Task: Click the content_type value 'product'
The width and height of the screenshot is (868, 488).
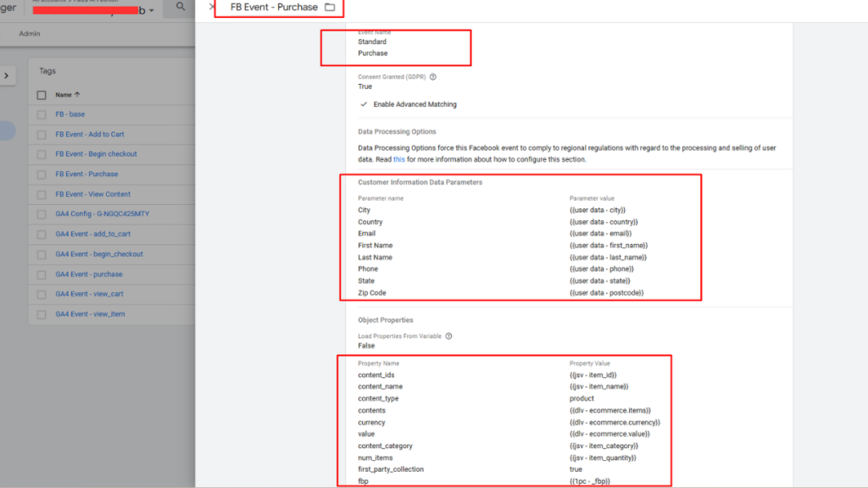Action: 581,398
